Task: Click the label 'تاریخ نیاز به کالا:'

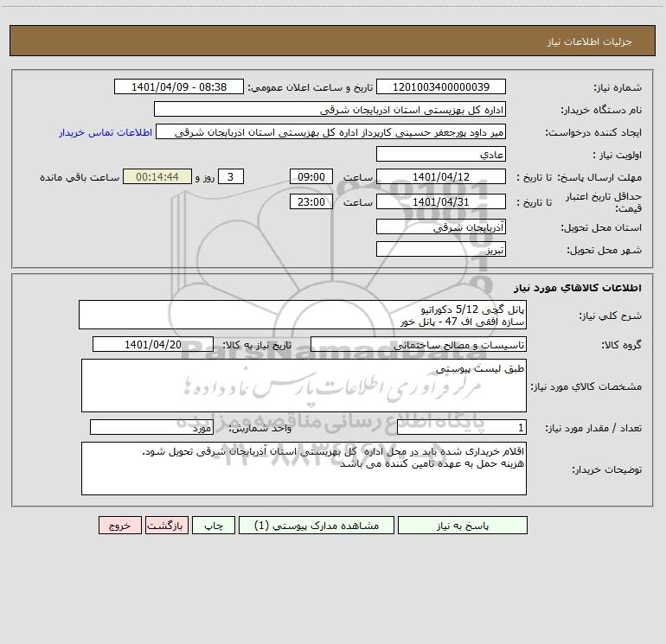Action: pyautogui.click(x=257, y=345)
